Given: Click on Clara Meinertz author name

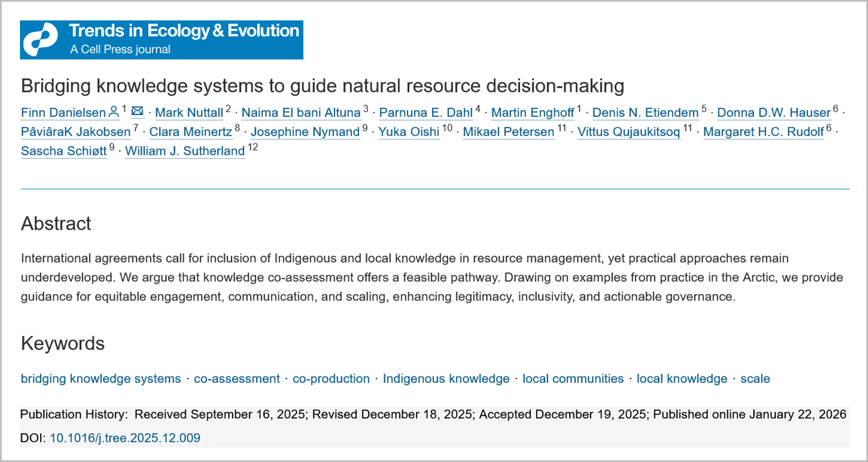Looking at the screenshot, I should (191, 132).
